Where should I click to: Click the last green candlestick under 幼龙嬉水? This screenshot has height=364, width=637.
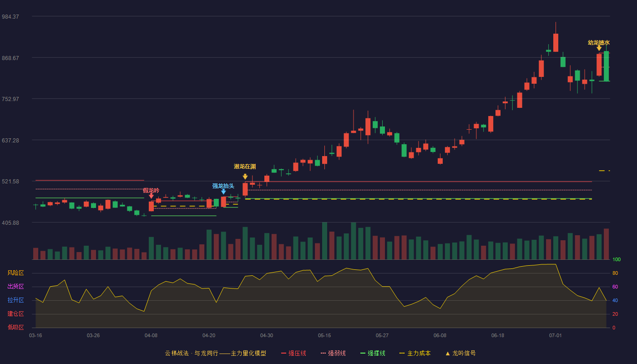606,66
